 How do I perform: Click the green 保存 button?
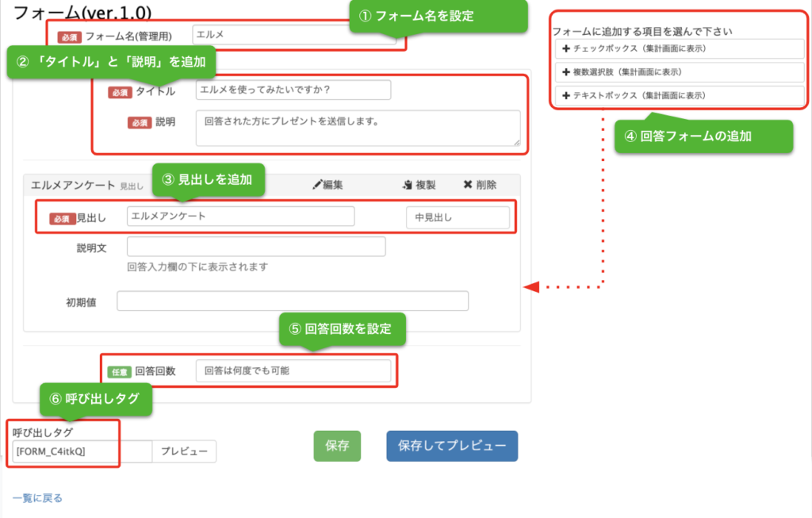337,446
